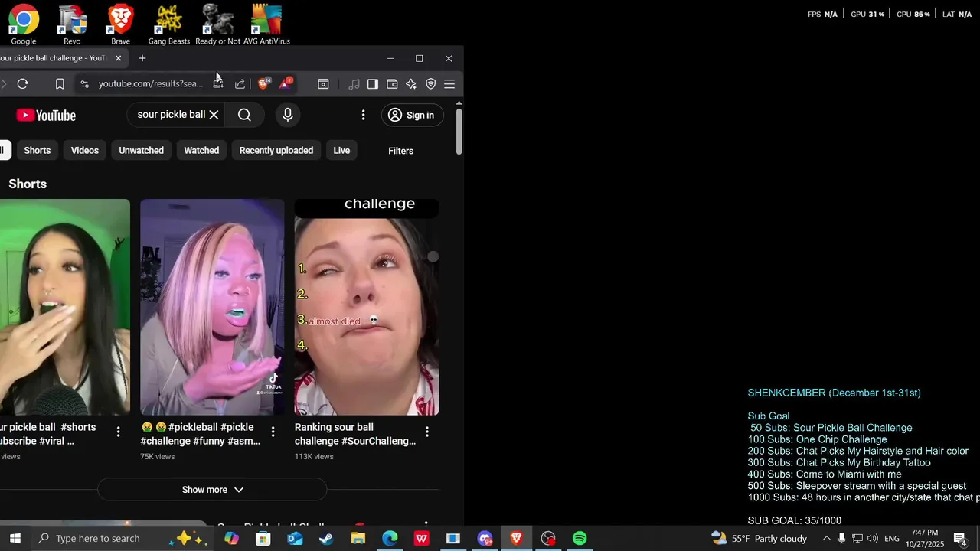Open Microsoft Edge from taskbar
Image resolution: width=980 pixels, height=551 pixels.
coord(390,539)
